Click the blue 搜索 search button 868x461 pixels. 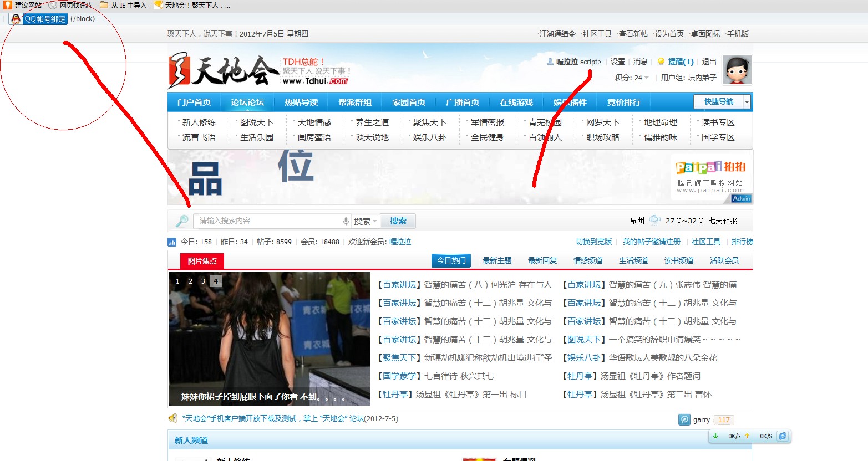point(398,221)
